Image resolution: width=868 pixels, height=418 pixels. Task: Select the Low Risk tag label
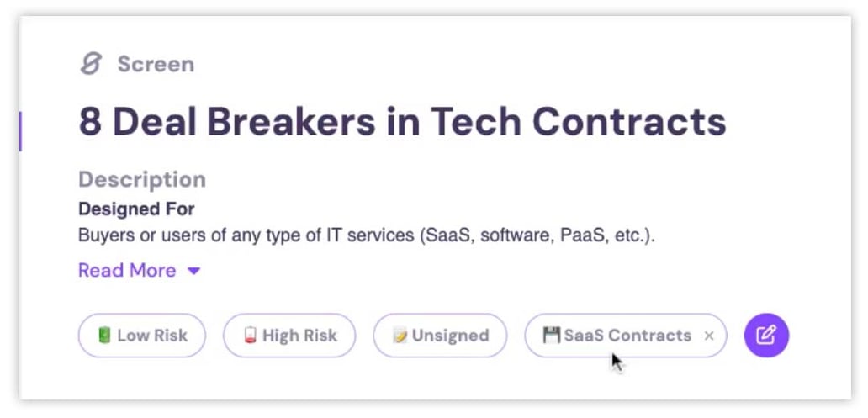point(152,336)
